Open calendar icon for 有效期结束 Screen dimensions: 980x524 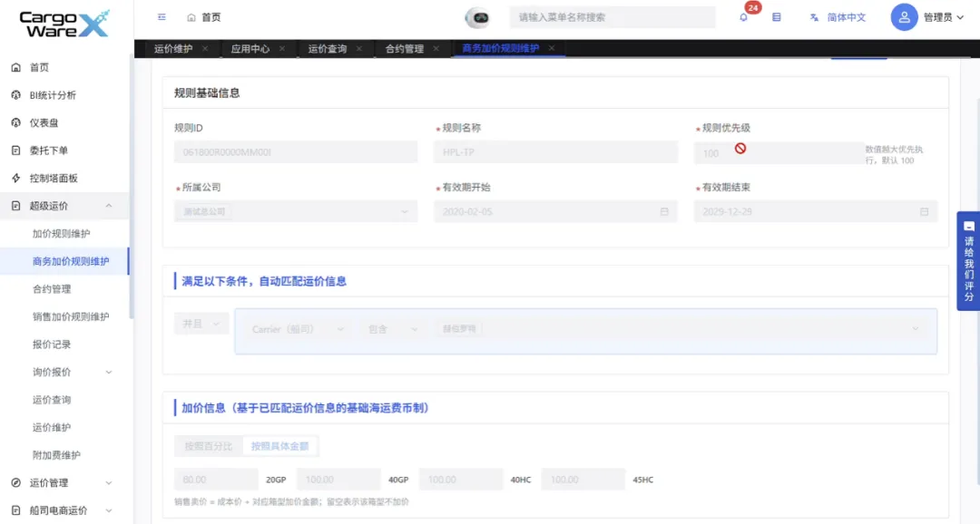[x=925, y=212]
